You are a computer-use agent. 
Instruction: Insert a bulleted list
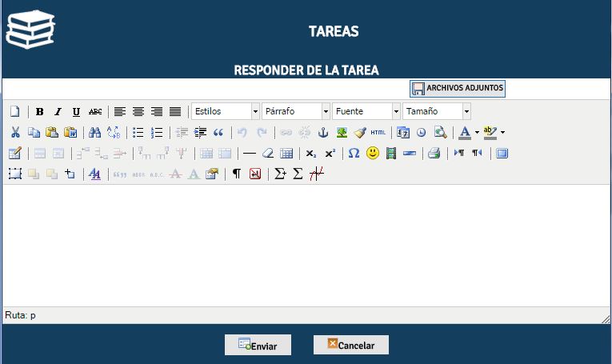coord(138,132)
